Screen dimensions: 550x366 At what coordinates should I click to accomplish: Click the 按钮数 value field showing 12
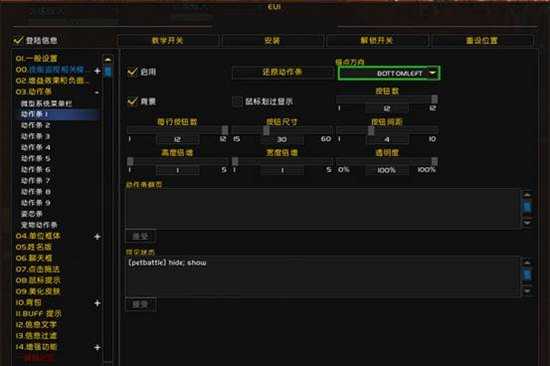click(x=387, y=109)
